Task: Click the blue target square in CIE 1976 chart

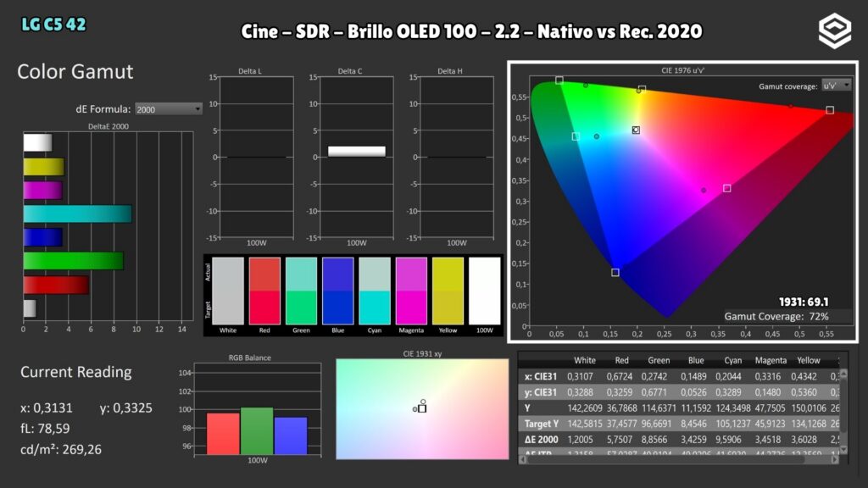Action: click(x=615, y=272)
